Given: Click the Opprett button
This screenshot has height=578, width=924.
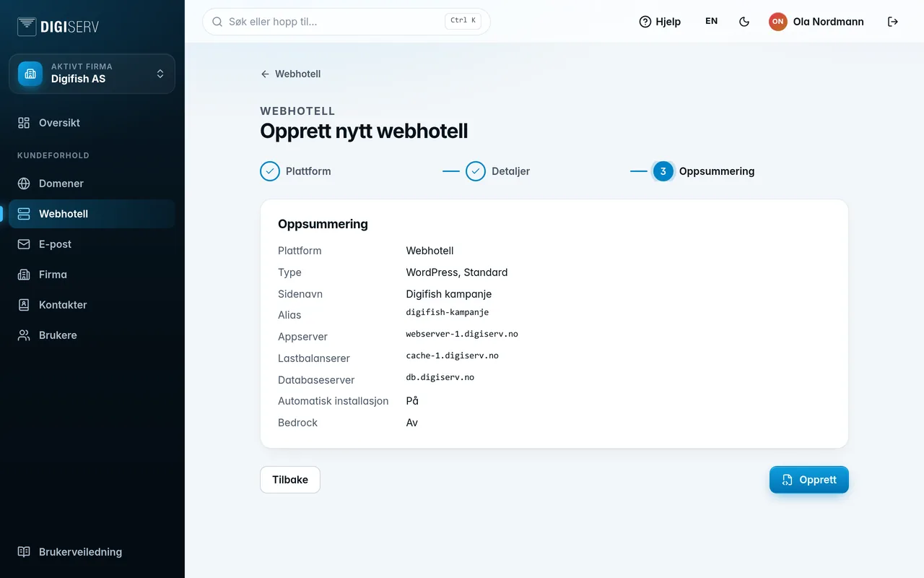Looking at the screenshot, I should tap(809, 480).
